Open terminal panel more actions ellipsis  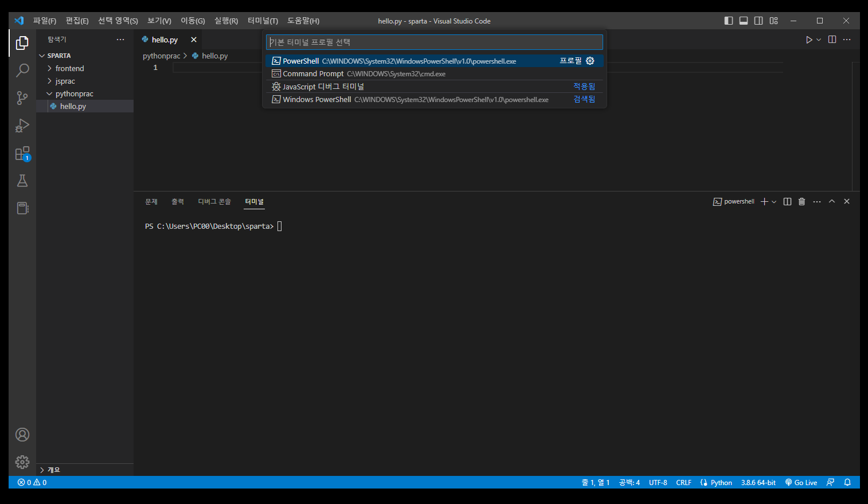pyautogui.click(x=817, y=202)
